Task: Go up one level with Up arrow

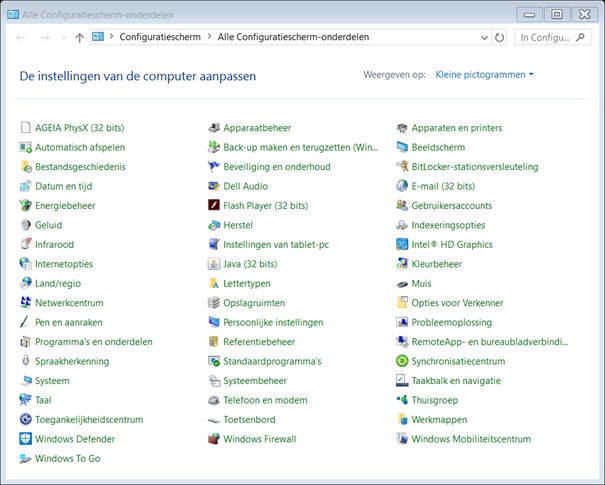Action: 79,37
